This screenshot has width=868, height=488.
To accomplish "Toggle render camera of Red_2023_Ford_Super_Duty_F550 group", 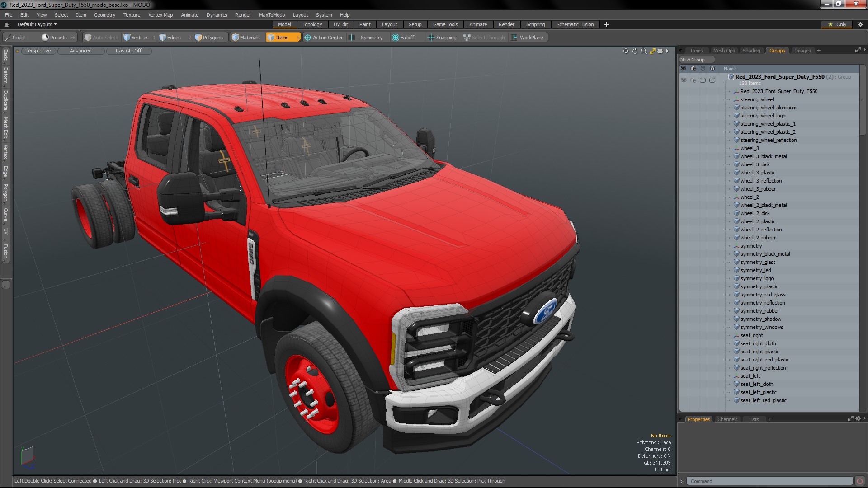I will (x=693, y=80).
